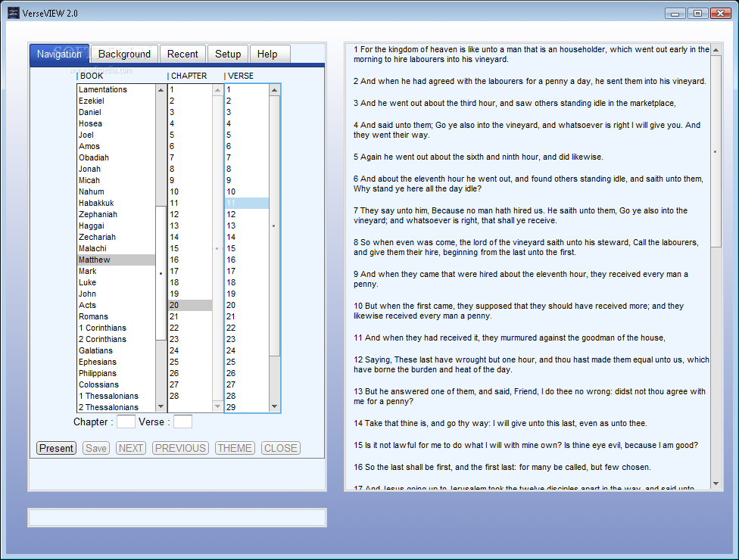The image size is (739, 560).
Task: Click the verse list scroll up arrow
Action: click(274, 89)
